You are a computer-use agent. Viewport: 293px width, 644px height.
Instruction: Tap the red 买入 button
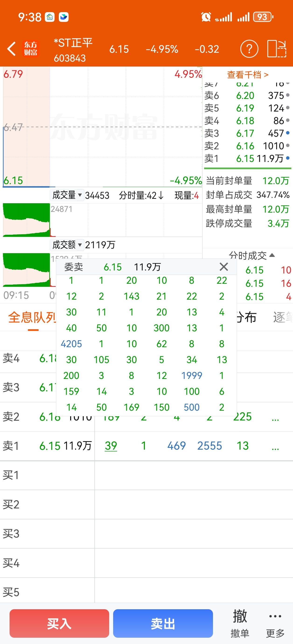pyautogui.click(x=59, y=623)
